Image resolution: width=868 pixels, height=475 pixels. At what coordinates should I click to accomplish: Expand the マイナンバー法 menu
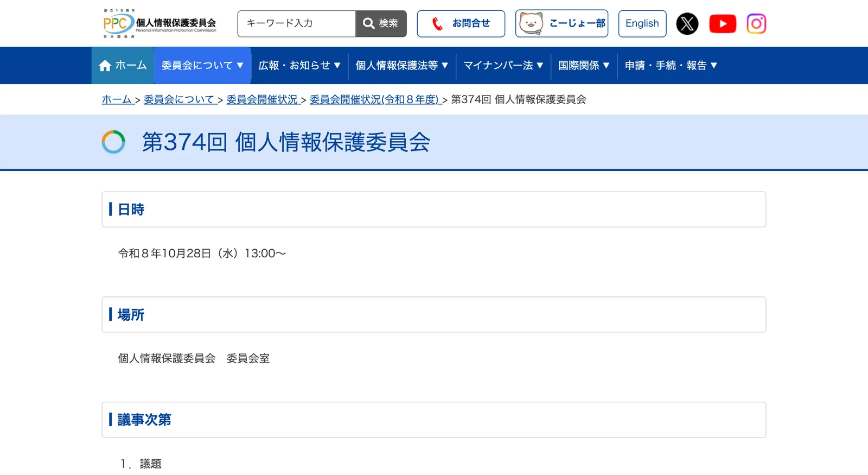pyautogui.click(x=503, y=65)
